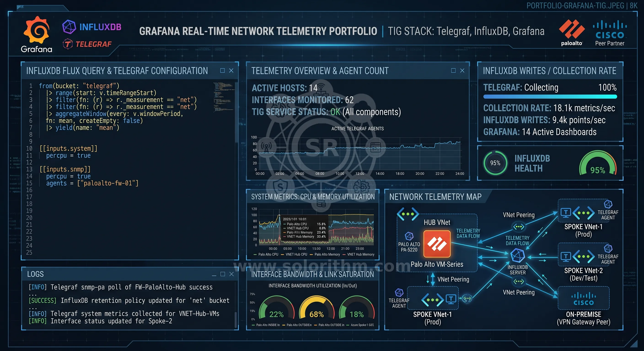Image resolution: width=644 pixels, height=351 pixels.
Task: Click 'GRAFANA: 14 Active Dashboards' text
Action: point(540,132)
